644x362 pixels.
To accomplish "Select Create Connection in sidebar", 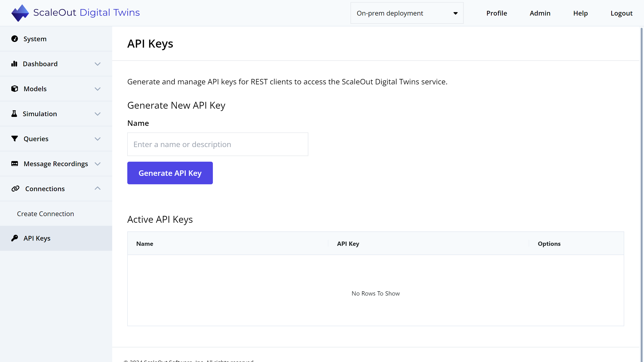I will (45, 214).
